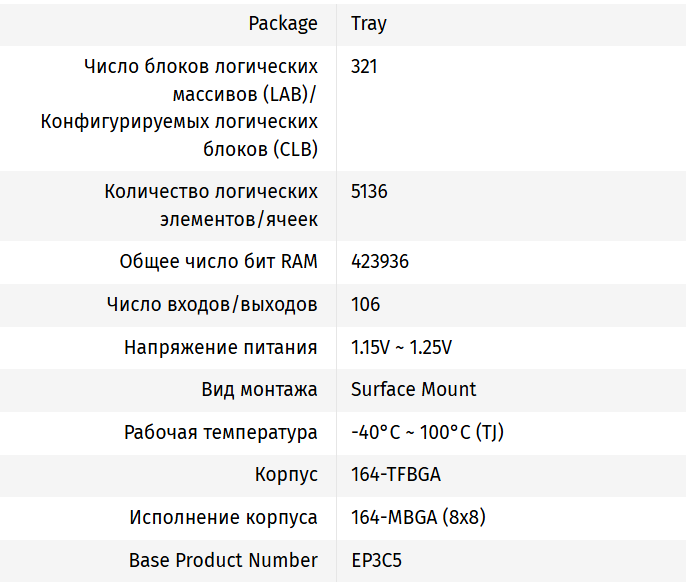Select the "Tray" package value
Screen dimensions: 686x586
pos(369,23)
